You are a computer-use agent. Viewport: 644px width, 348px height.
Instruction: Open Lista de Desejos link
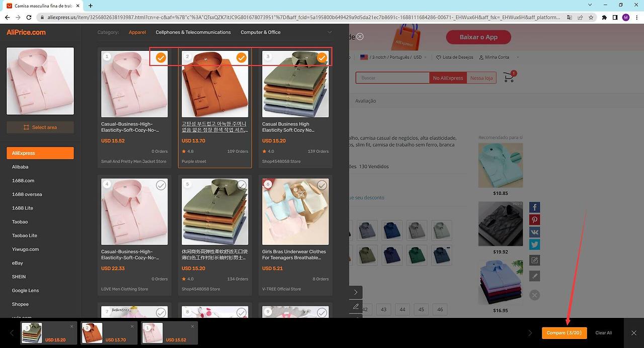tap(455, 57)
